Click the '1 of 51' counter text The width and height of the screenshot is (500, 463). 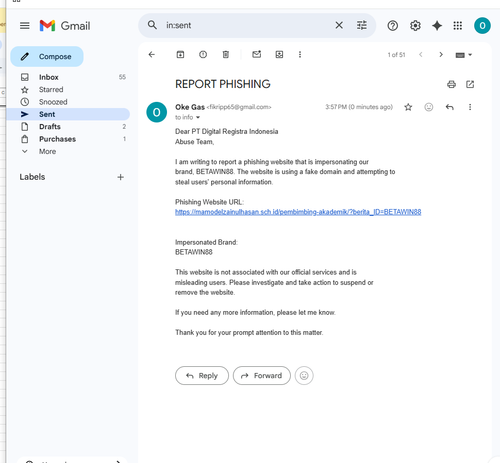point(396,55)
